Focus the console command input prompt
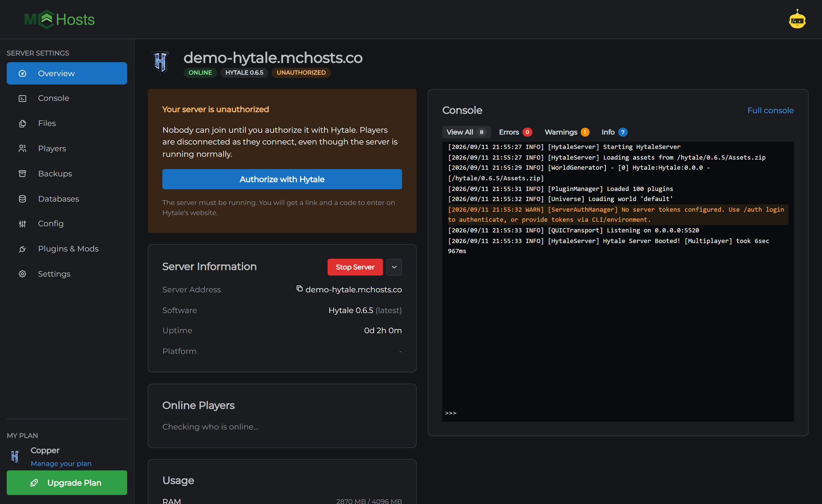 click(618, 413)
